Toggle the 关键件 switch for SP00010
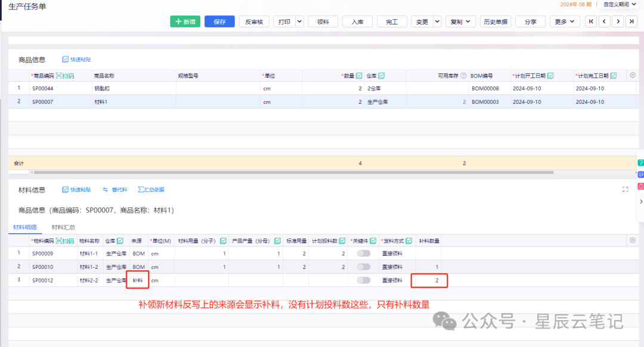 364,267
